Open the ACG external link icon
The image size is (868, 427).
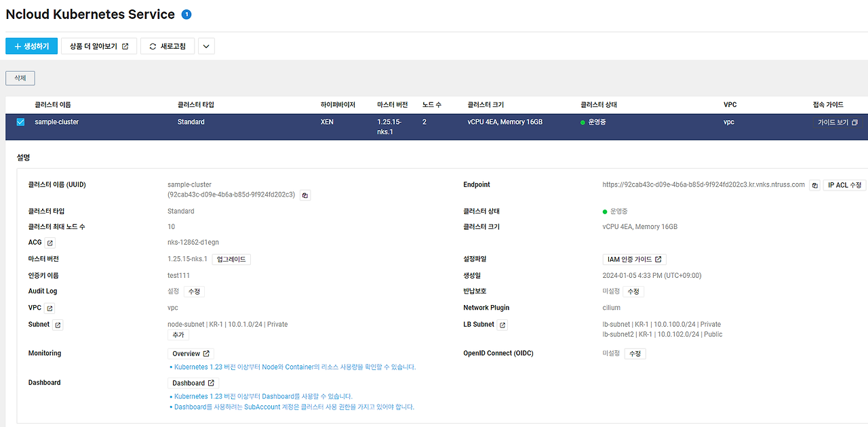(50, 243)
